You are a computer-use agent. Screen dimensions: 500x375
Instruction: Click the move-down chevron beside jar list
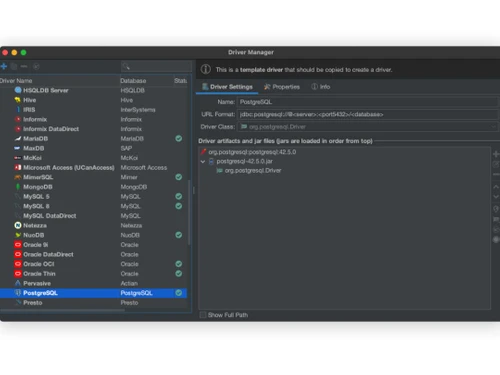coord(496,197)
